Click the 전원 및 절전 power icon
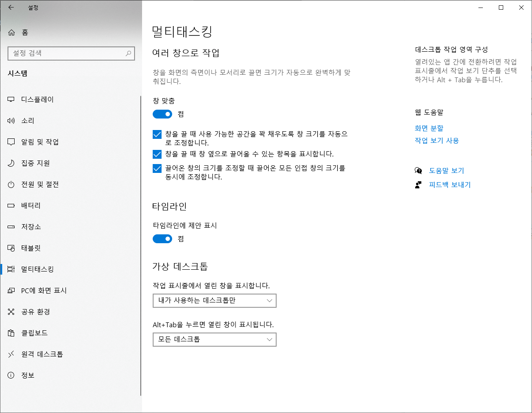The image size is (532, 413). [12, 184]
